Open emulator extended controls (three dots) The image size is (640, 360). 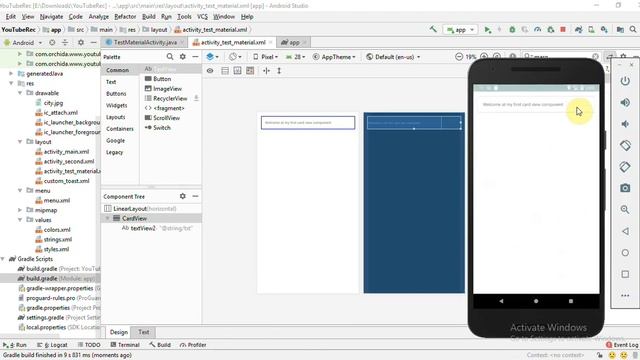coord(625,296)
